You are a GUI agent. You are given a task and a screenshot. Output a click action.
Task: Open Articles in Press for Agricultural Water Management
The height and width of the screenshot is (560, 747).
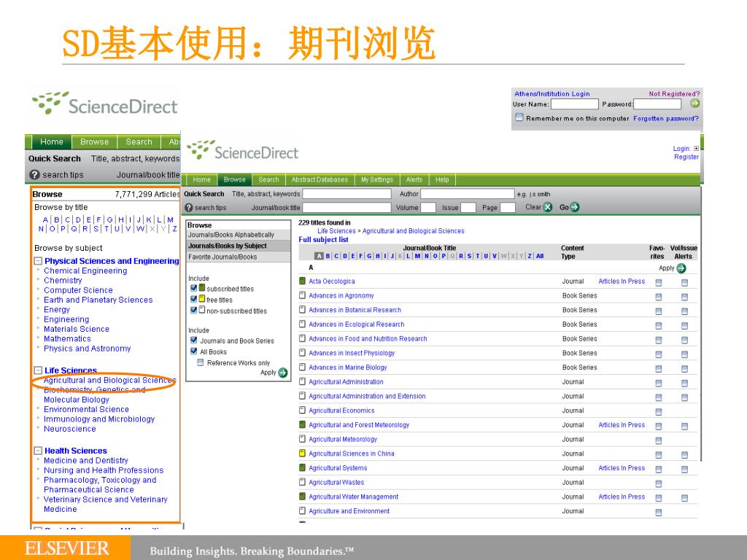coord(622,497)
